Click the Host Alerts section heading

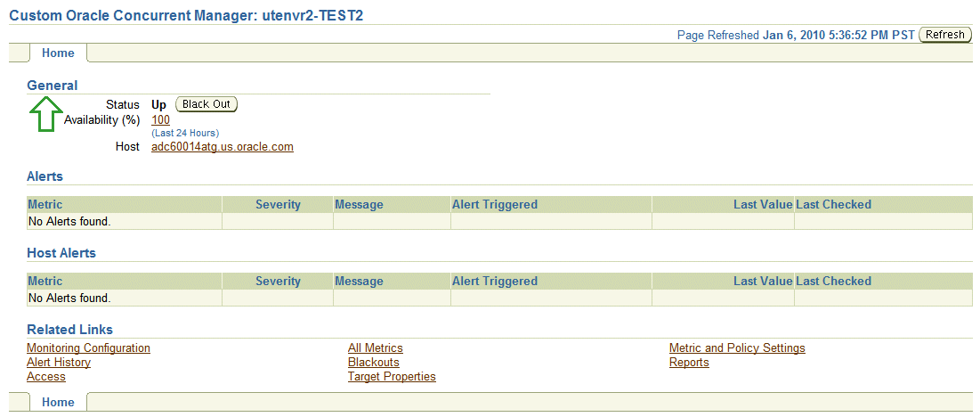[x=62, y=254]
